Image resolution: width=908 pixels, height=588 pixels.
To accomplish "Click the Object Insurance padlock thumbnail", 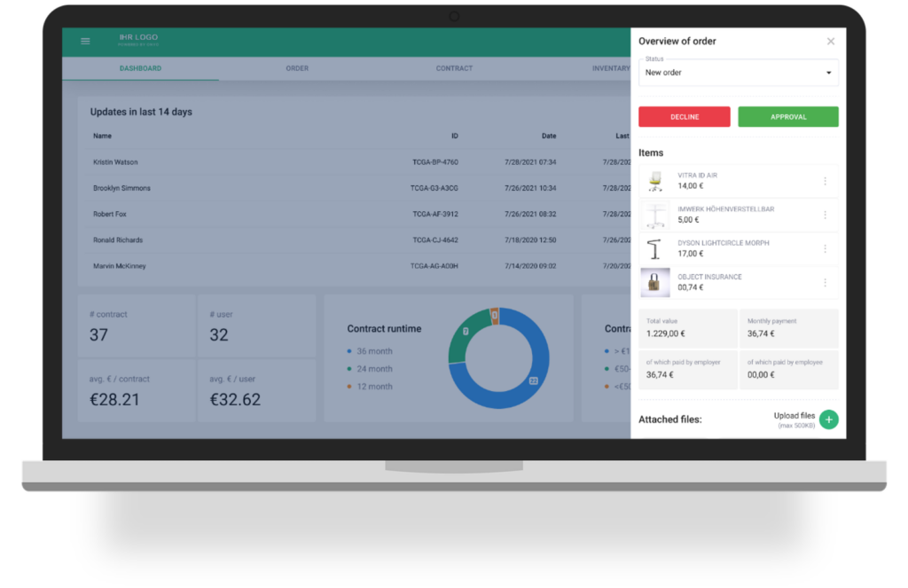I will coord(655,283).
